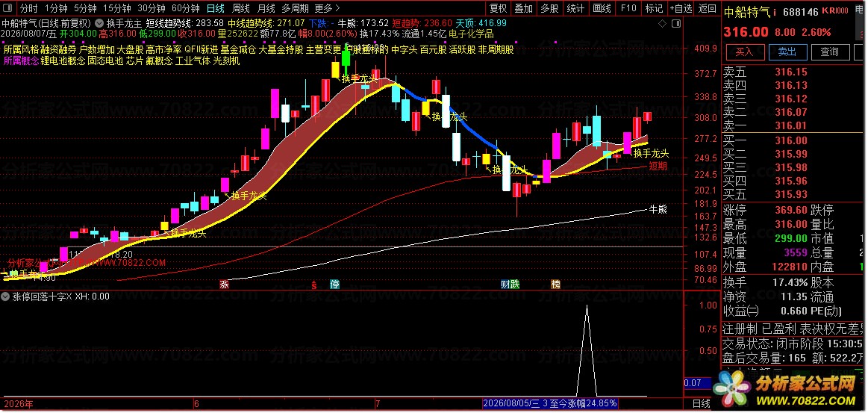Expand the 换手龙主 indicator dropdown arrow

click(99, 23)
